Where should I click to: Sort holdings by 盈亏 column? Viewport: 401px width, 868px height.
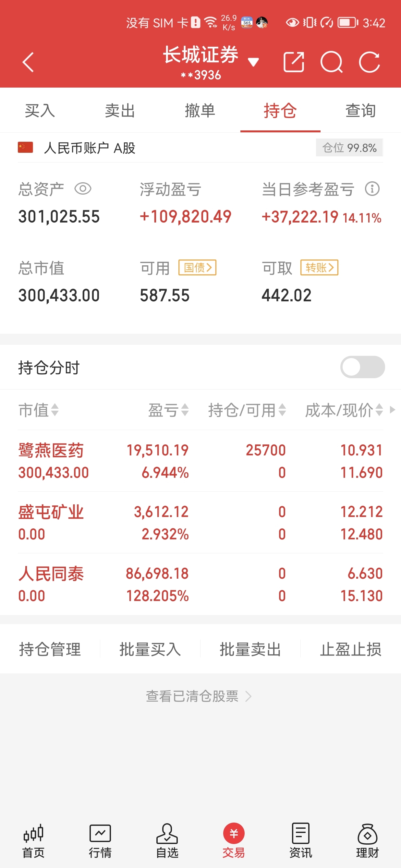[168, 410]
